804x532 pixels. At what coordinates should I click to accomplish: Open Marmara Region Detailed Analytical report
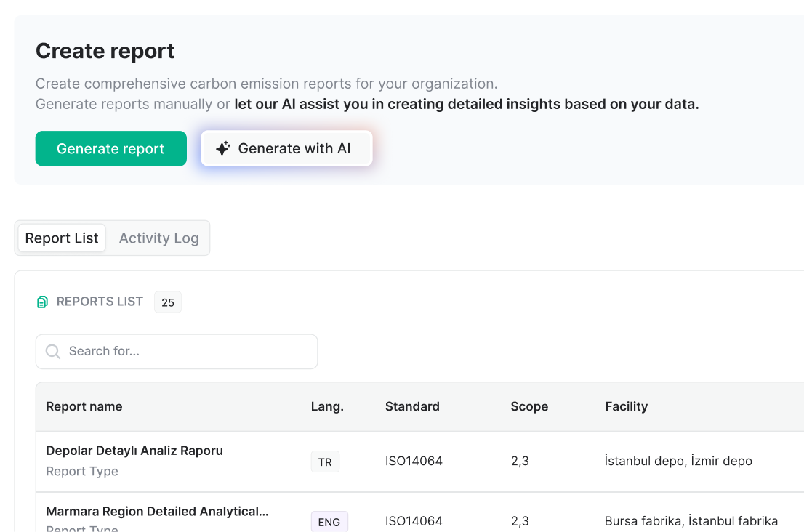[157, 511]
